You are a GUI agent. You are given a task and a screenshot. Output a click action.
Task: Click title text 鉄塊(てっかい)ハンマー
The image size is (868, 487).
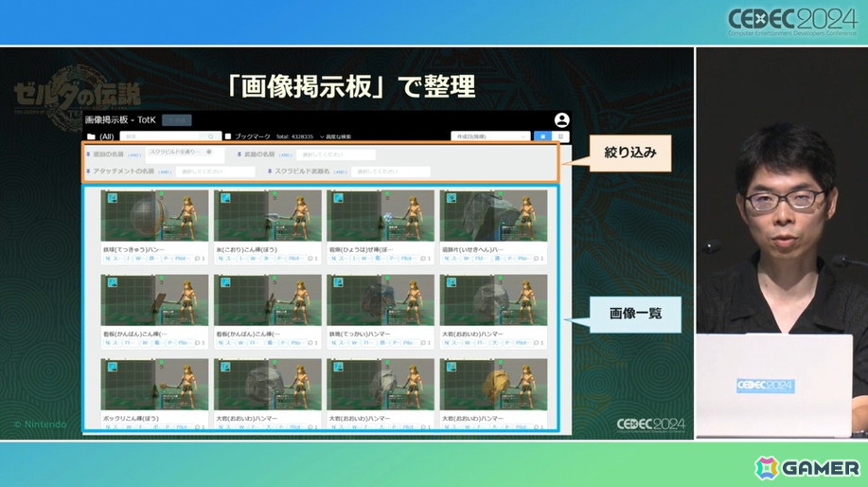click(x=360, y=334)
